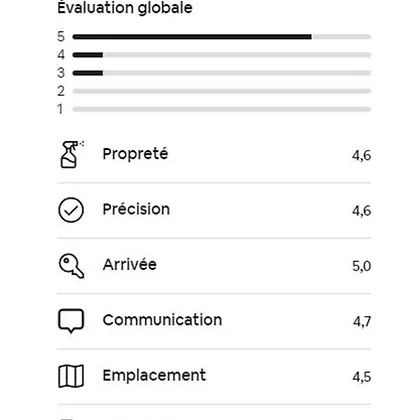Click the Emplacement label
This screenshot has width=420, height=420.
click(x=154, y=376)
